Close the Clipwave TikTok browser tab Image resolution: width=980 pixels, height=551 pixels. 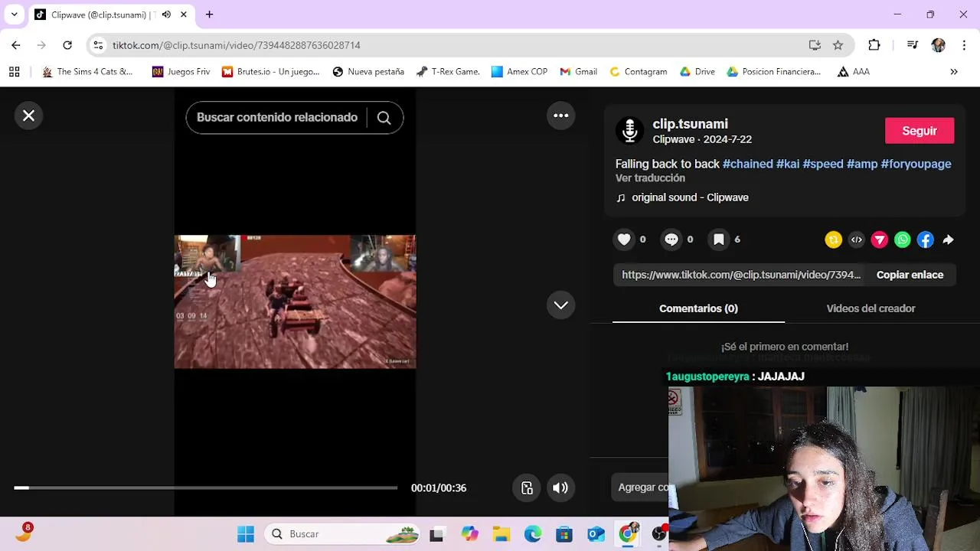[x=184, y=15]
